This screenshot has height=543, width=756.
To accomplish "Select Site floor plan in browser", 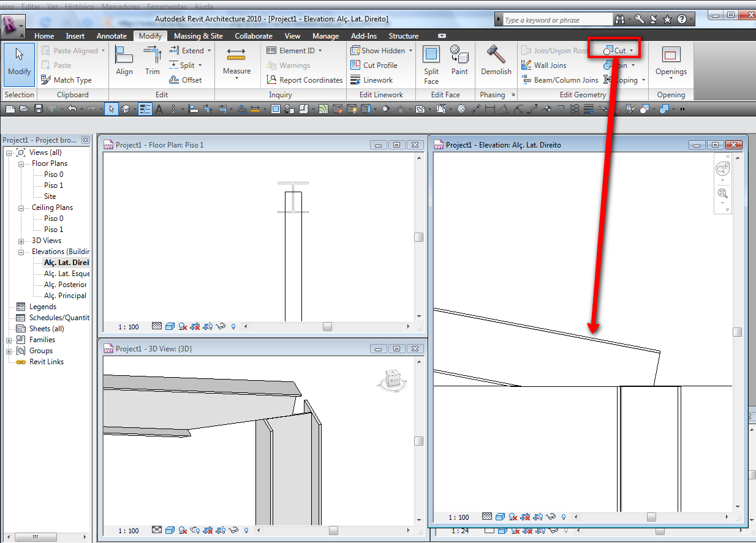I will point(50,197).
